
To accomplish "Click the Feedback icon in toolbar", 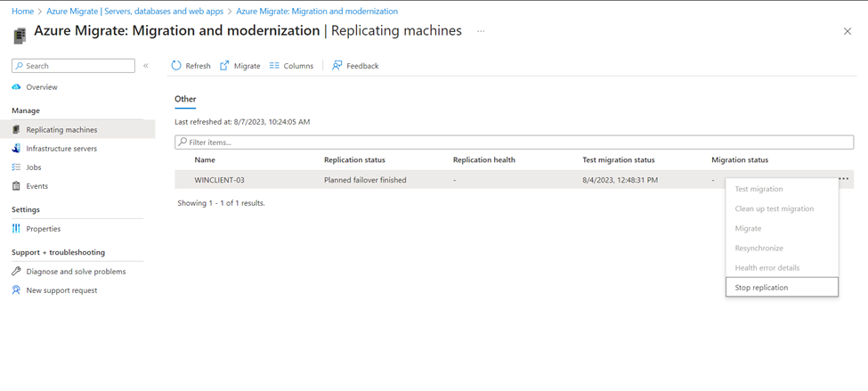I will (x=337, y=66).
